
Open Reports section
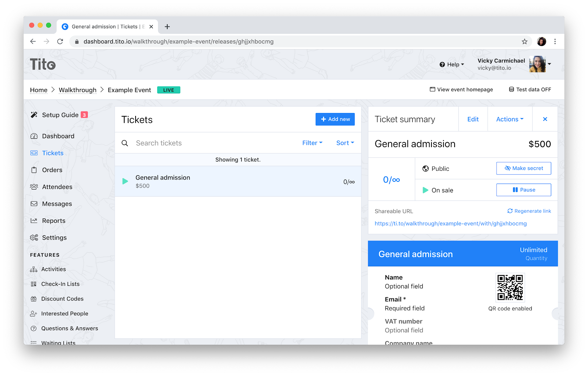point(54,221)
